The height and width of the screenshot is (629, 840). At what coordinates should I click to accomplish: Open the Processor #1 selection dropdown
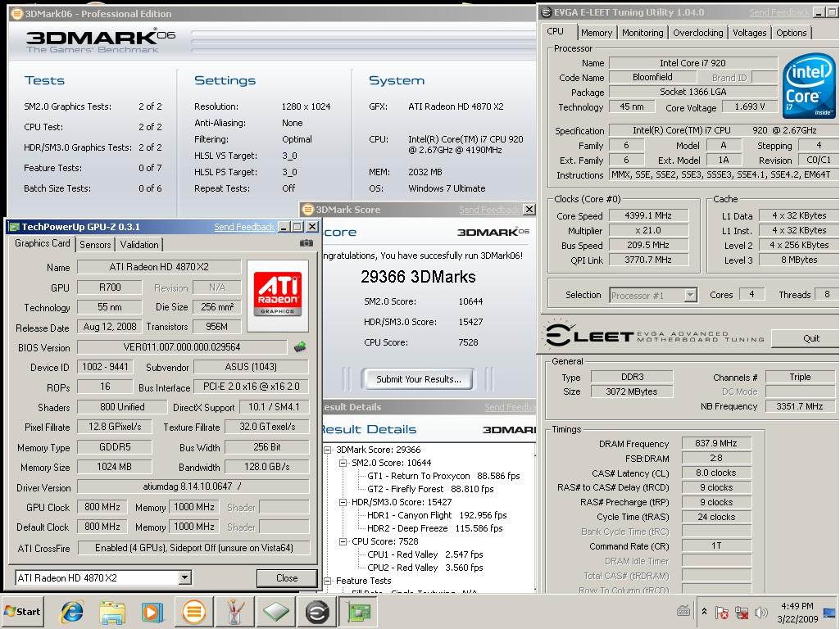pos(691,295)
